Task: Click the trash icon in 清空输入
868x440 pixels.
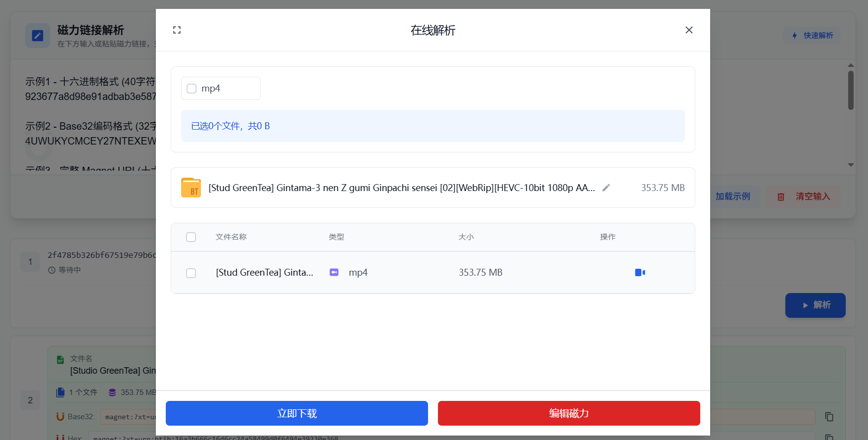Action: pos(780,197)
